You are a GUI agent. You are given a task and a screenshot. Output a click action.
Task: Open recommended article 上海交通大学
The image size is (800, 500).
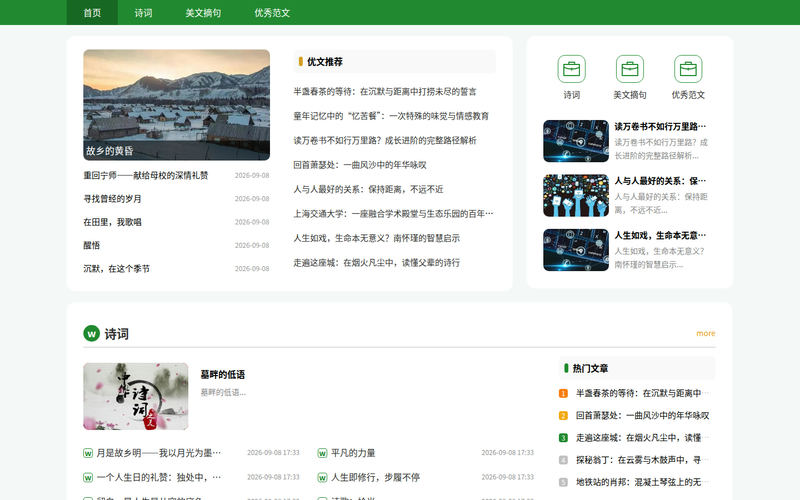click(393, 214)
